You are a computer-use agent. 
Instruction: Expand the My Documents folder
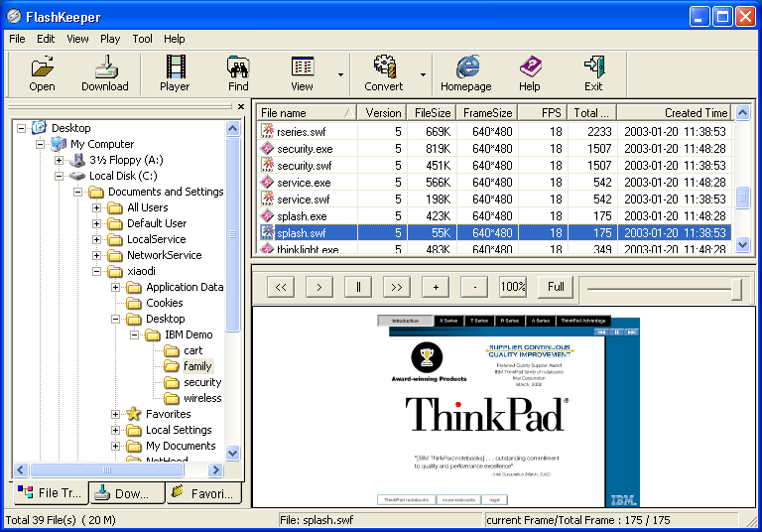click(116, 446)
